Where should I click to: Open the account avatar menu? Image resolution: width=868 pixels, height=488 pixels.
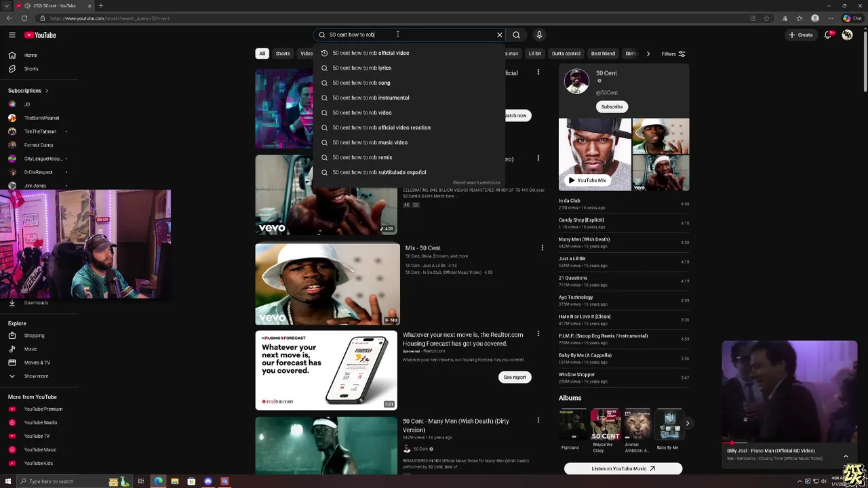(847, 35)
